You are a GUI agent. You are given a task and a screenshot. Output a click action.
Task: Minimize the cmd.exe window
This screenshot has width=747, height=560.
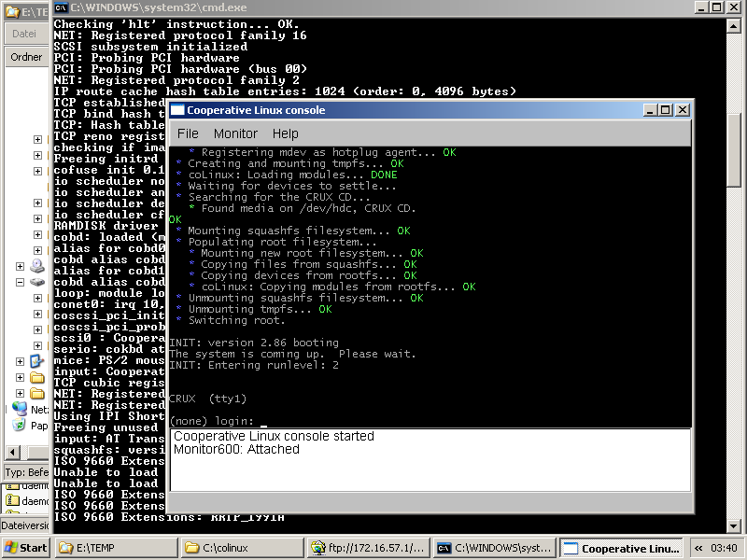701,7
